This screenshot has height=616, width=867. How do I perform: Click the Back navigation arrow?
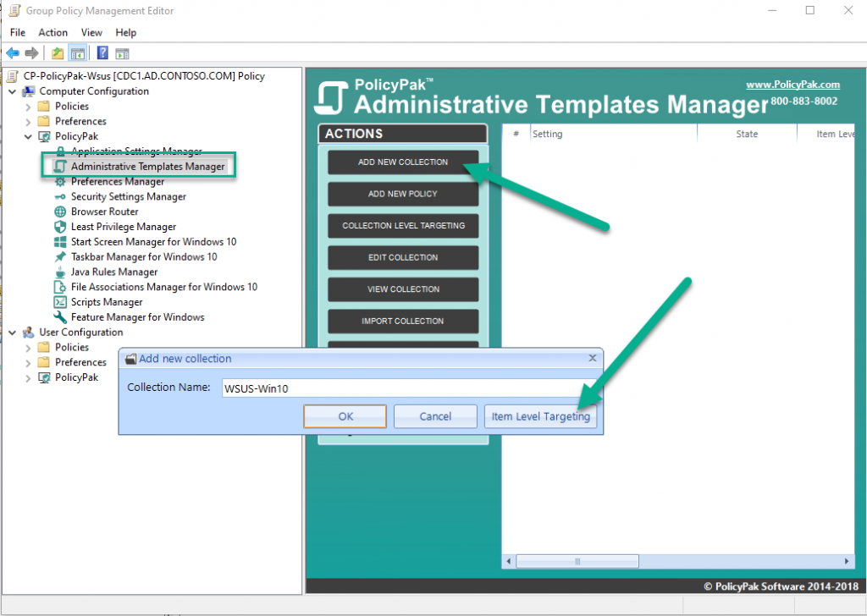[12, 52]
